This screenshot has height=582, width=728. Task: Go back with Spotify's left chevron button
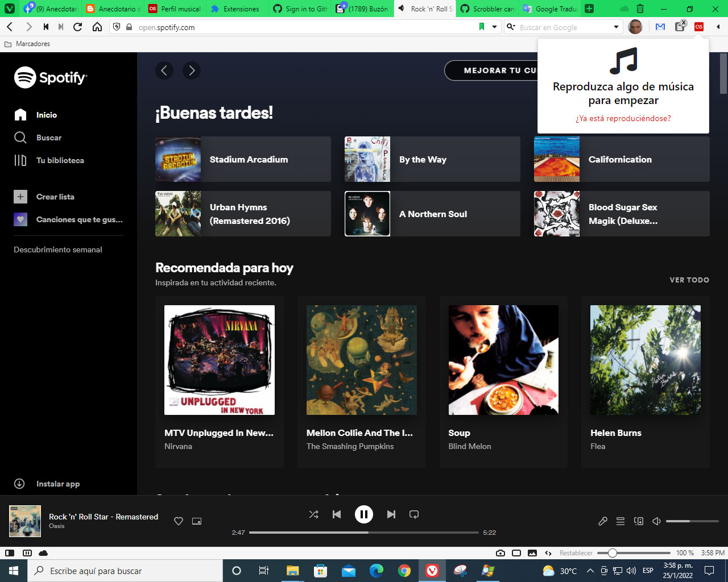[x=164, y=70]
